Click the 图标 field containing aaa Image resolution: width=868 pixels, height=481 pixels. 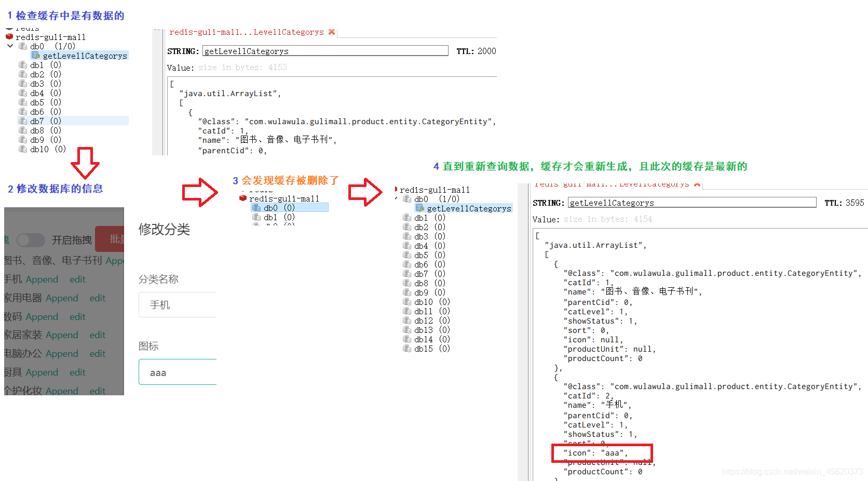pos(178,372)
